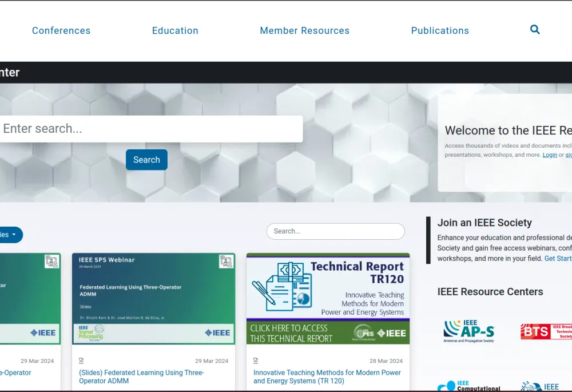Image resolution: width=572 pixels, height=392 pixels.
Task: Open the Technical Report TR120 thumbnail
Action: point(328,299)
